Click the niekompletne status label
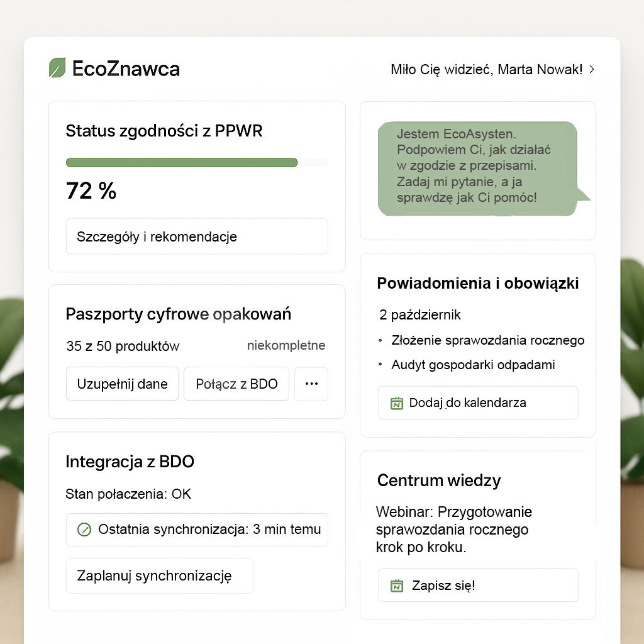 click(286, 345)
